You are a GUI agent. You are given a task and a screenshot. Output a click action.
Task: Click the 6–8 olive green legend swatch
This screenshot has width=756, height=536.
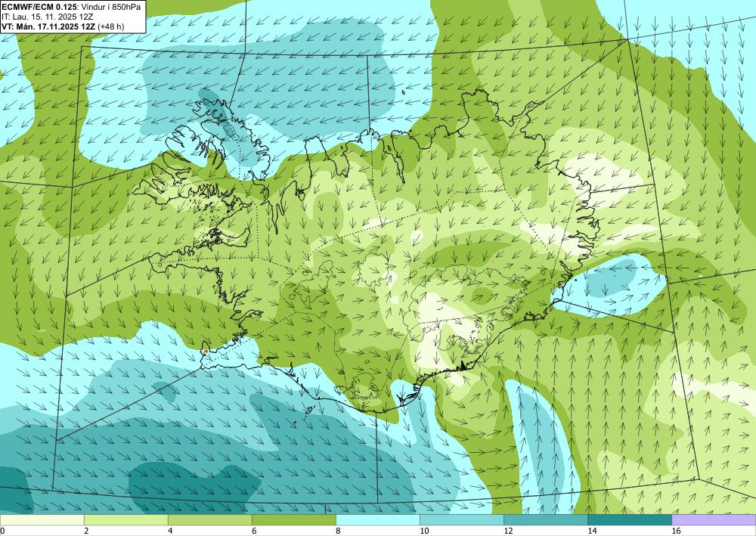click(293, 520)
